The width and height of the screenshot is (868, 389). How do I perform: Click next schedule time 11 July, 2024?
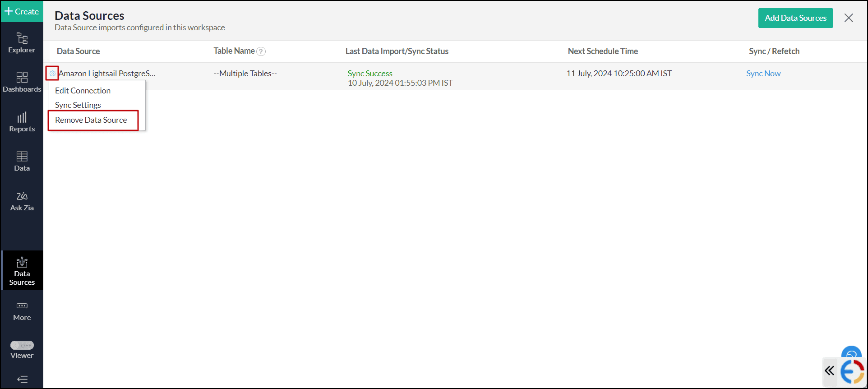619,74
